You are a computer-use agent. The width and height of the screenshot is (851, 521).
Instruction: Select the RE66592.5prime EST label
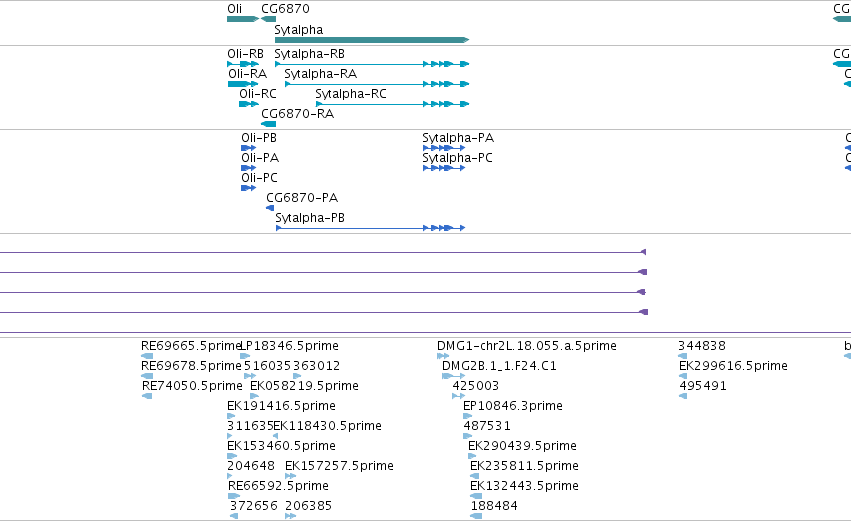(x=278, y=487)
